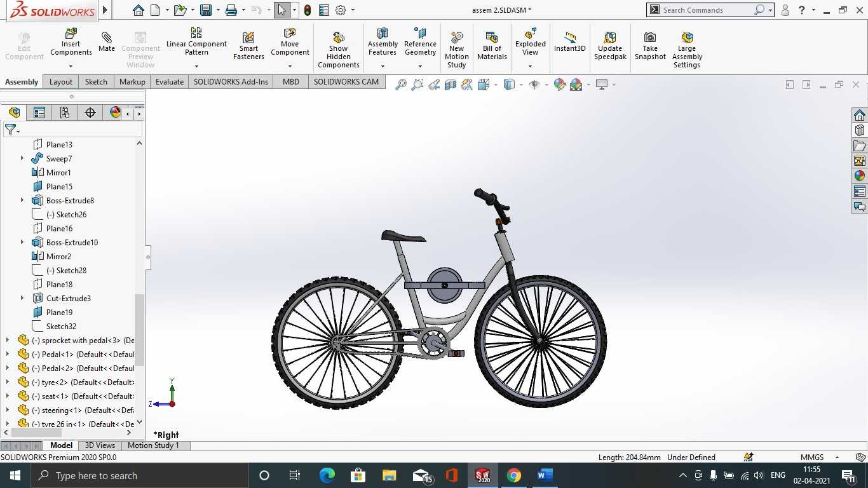Open units MMGS dropdown in status bar
Viewport: 868px width, 488px height.
(837, 457)
